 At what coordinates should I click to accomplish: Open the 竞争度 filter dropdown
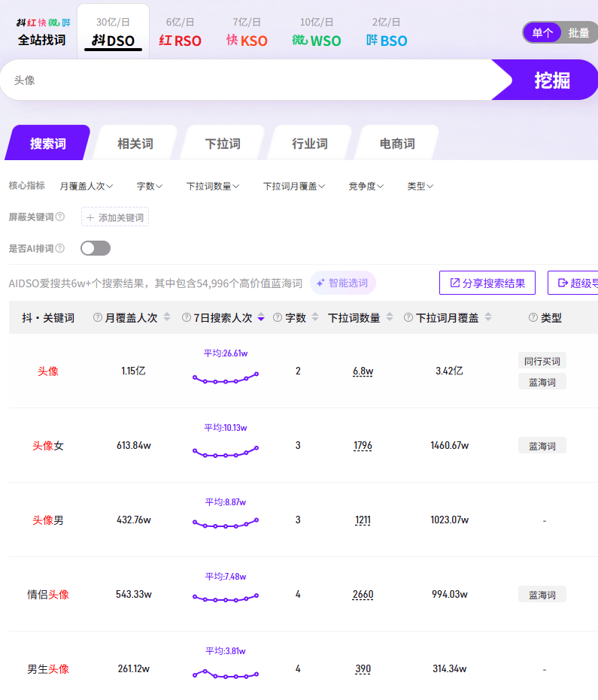point(366,186)
